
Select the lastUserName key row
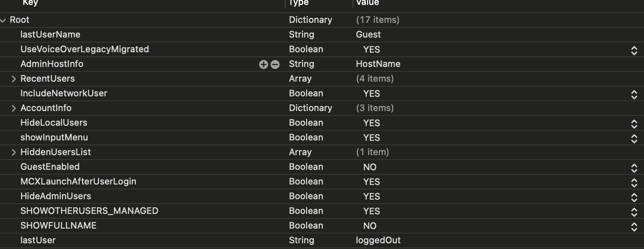pos(50,35)
